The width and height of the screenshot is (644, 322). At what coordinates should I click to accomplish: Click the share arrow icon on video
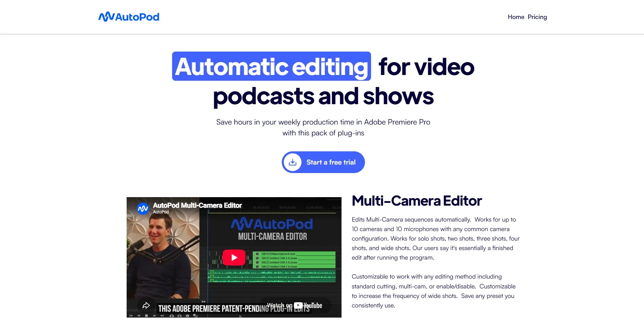click(x=146, y=305)
